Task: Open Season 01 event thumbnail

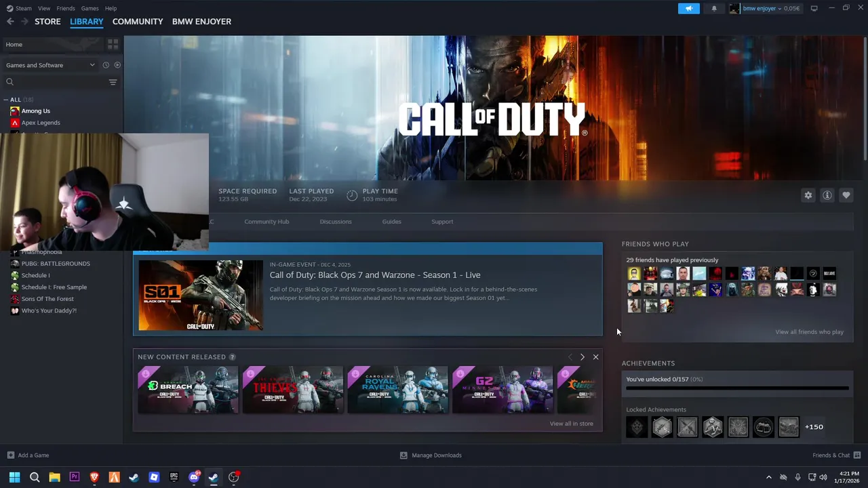Action: click(201, 295)
